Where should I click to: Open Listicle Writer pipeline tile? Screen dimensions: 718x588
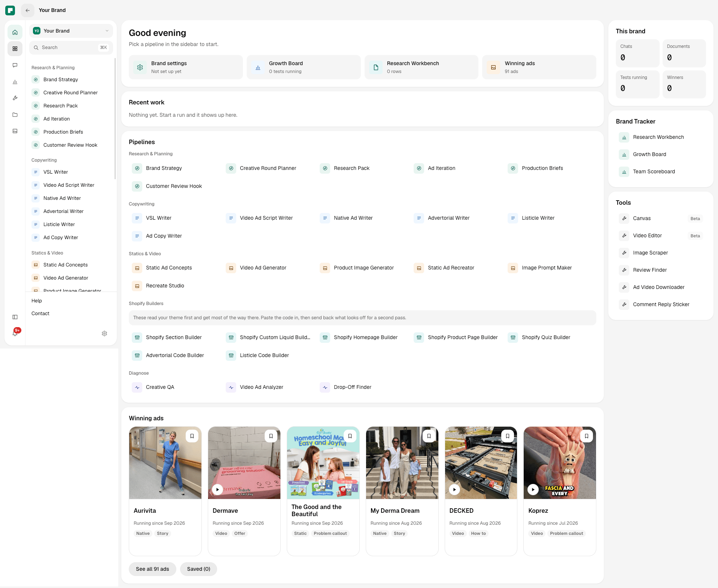click(550, 218)
